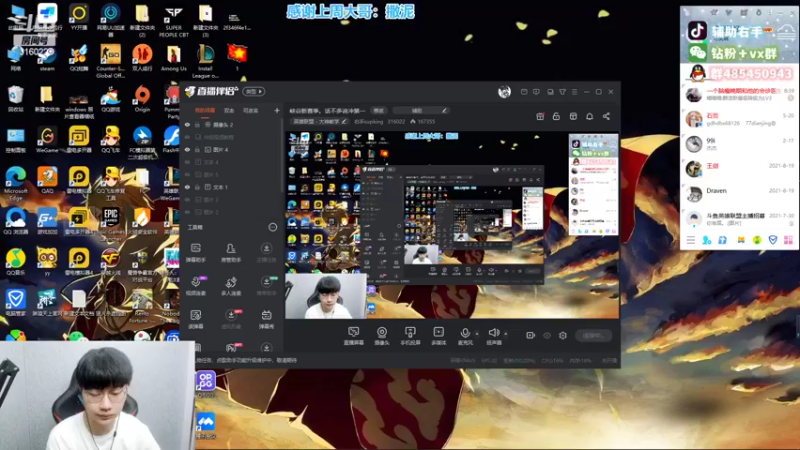
Task: Switch to the first scene tab
Action: pyautogui.click(x=205, y=110)
